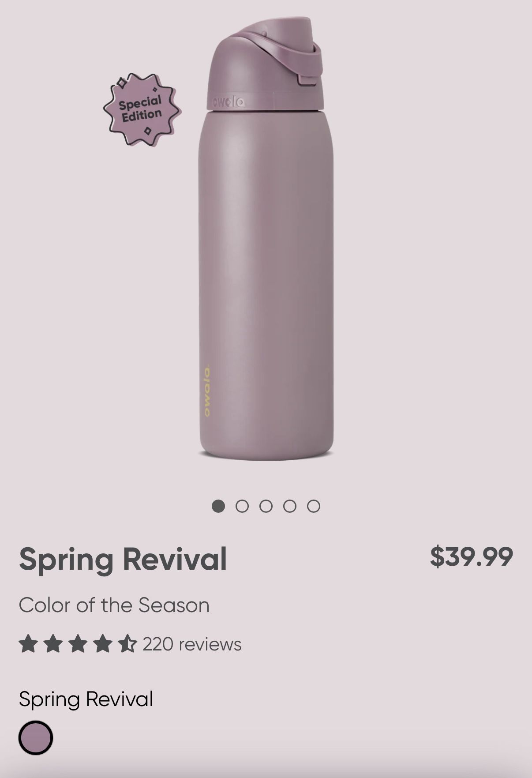Screen dimensions: 532x778
Task: Click the third star rating icon
Action: pyautogui.click(x=78, y=644)
